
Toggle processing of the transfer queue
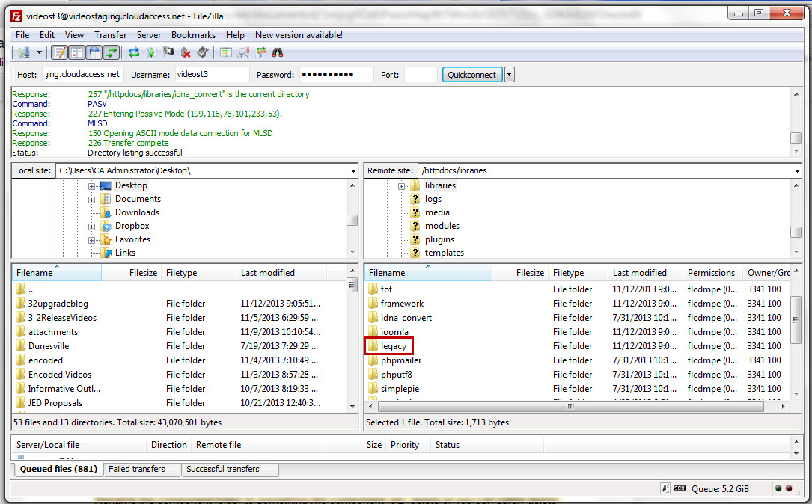[x=151, y=53]
